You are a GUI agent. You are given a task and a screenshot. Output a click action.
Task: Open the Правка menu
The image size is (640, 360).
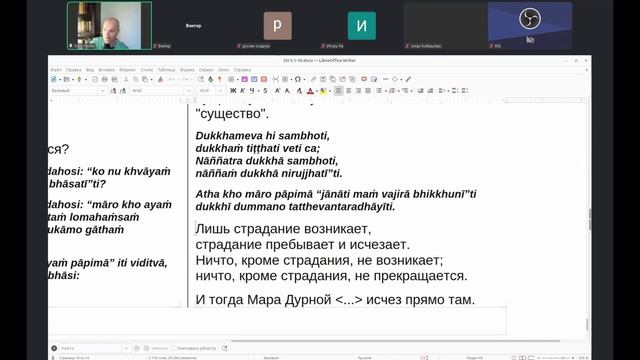(73, 70)
